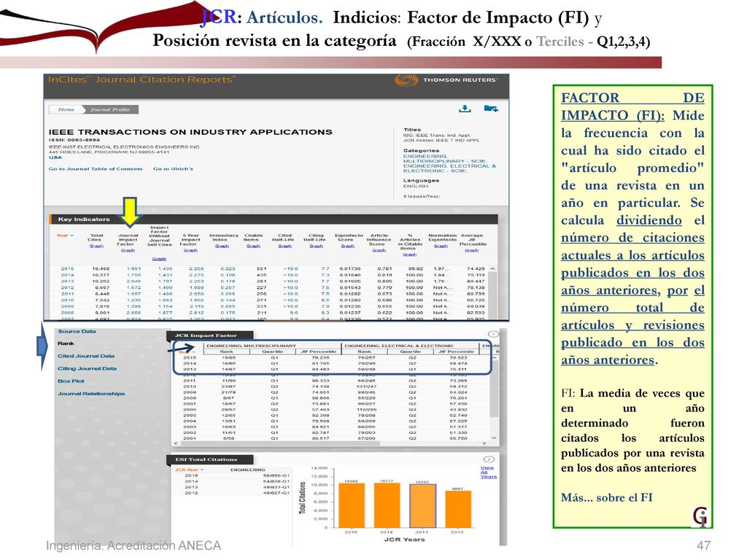Sort Key Indicators by the Year dropdown

[x=65, y=236]
